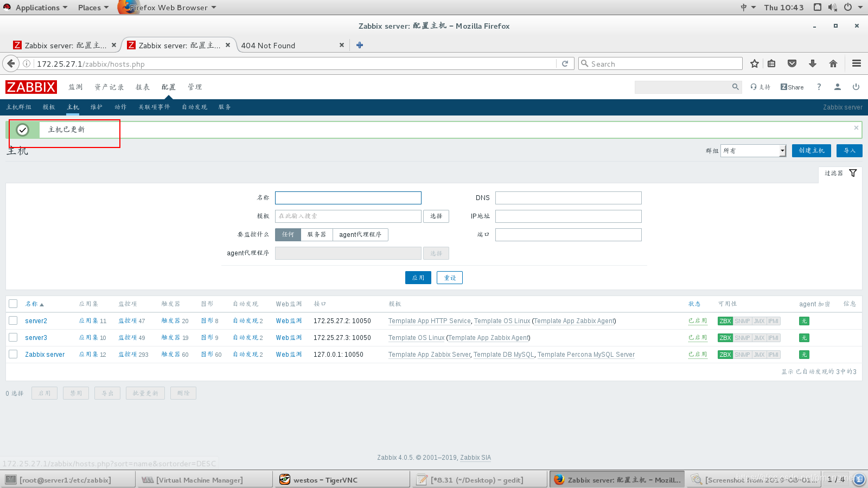Select the 'agent代理程序' monitored-by option
868x488 pixels.
pos(360,234)
